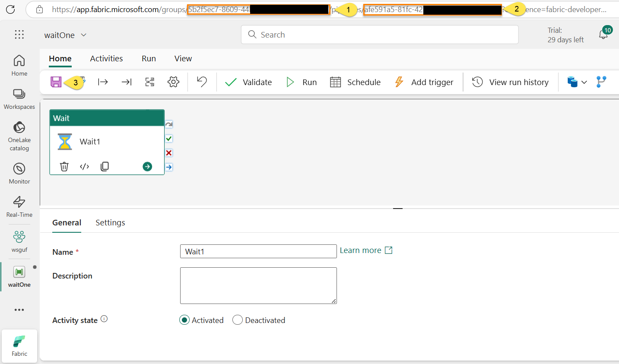Click the On completion blue arrow connector
The image size is (619, 364).
[x=169, y=167]
